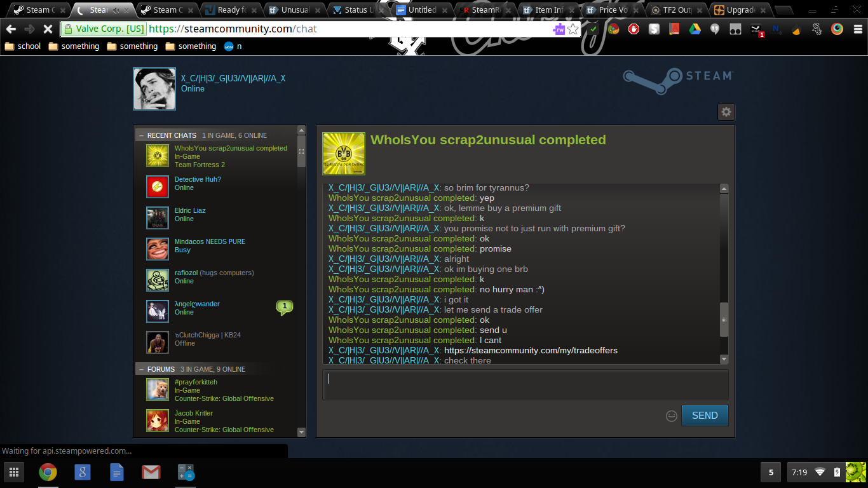This screenshot has height=488, width=868.
Task: Open the steamcommunity tradeoffers link in chat
Action: (x=530, y=351)
